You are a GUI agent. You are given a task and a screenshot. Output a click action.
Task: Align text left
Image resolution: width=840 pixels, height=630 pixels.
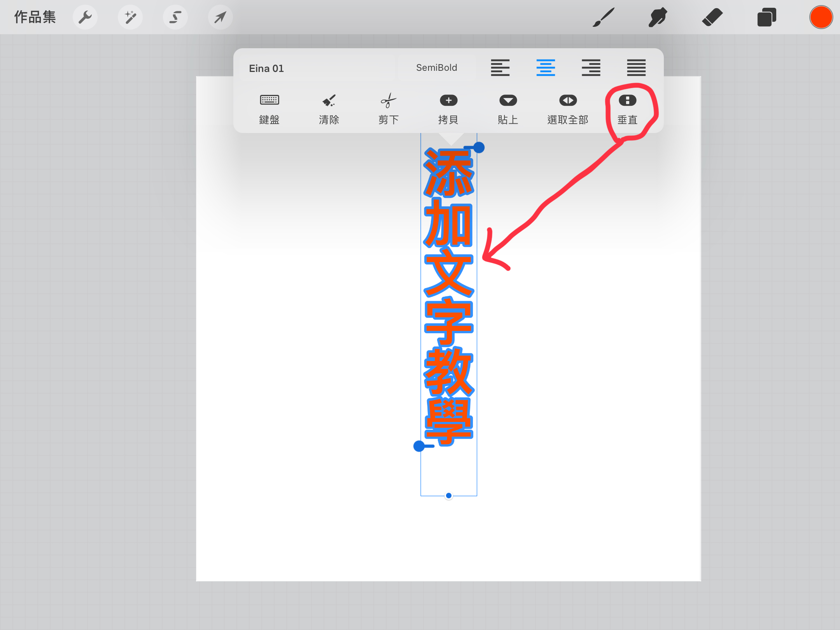[x=500, y=68]
